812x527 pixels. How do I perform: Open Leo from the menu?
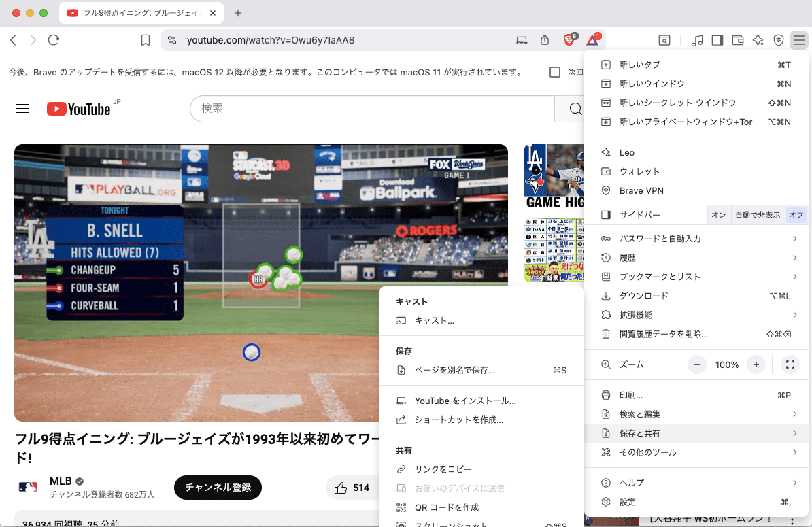698,153
